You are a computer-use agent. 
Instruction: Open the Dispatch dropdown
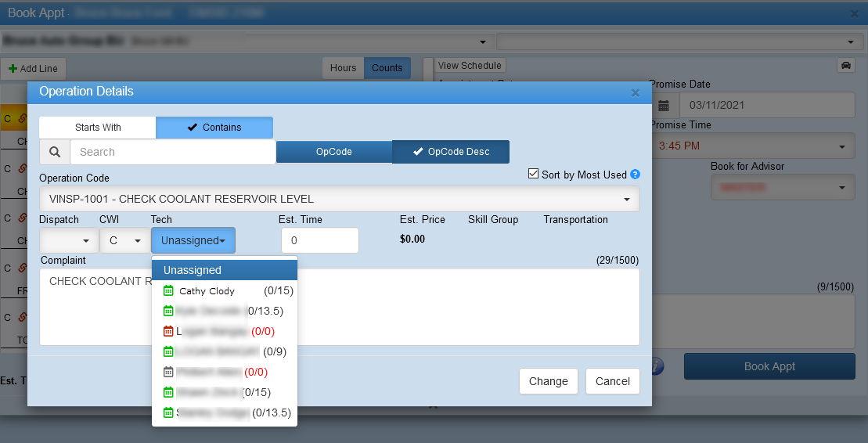tap(69, 240)
